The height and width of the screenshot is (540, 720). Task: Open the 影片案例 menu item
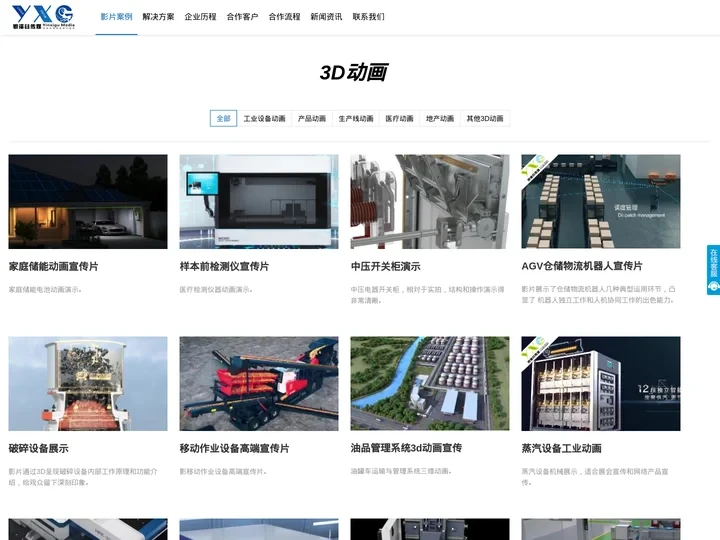point(116,17)
